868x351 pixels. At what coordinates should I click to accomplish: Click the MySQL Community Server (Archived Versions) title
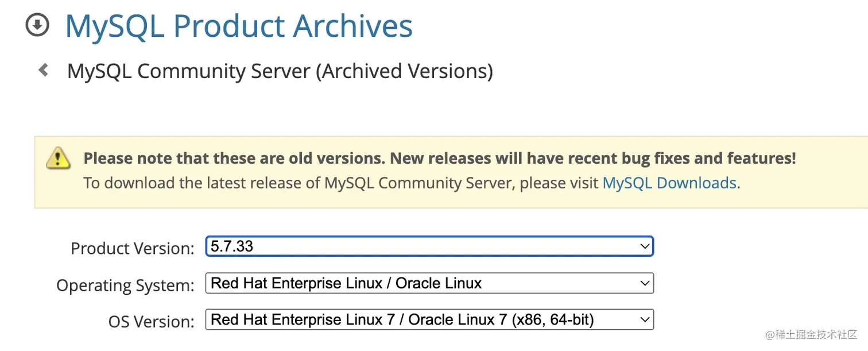[280, 71]
